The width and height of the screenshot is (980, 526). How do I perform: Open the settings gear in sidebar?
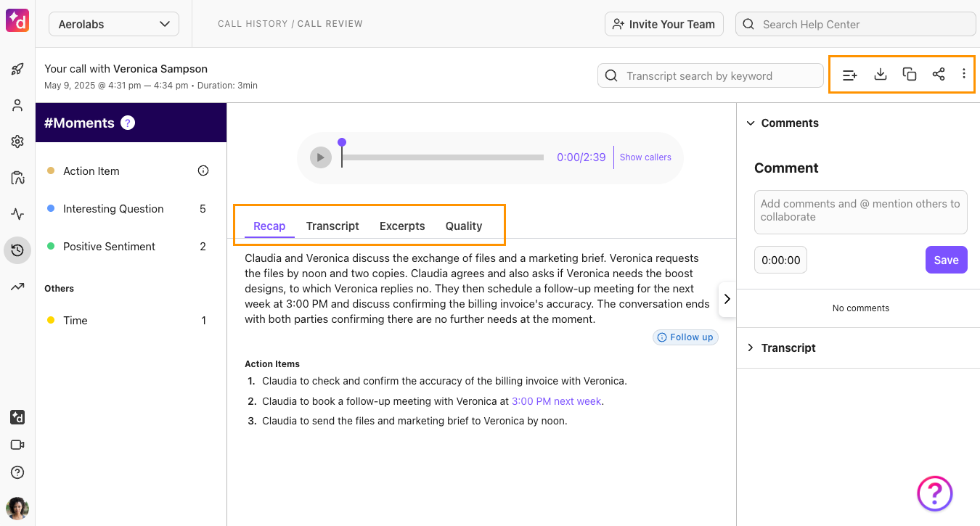click(17, 141)
